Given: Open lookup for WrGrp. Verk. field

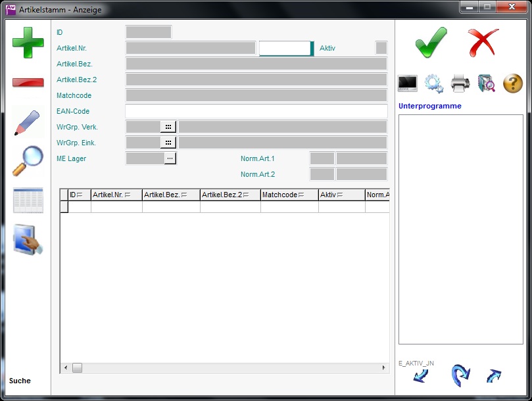Looking at the screenshot, I should point(168,127).
